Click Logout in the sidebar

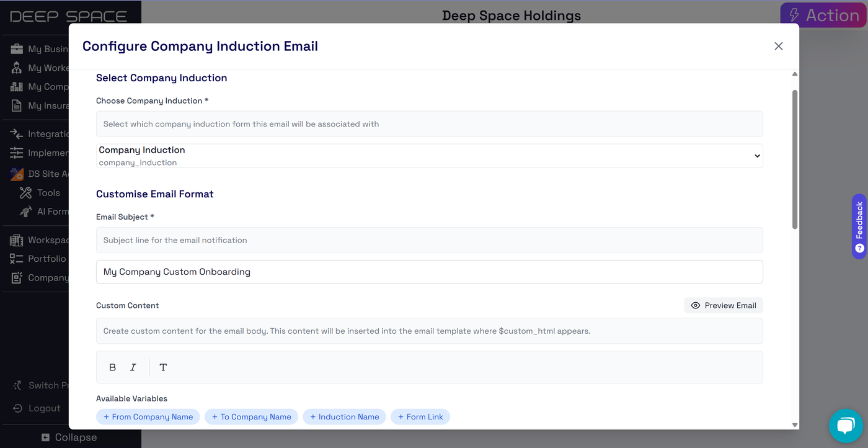click(37, 408)
